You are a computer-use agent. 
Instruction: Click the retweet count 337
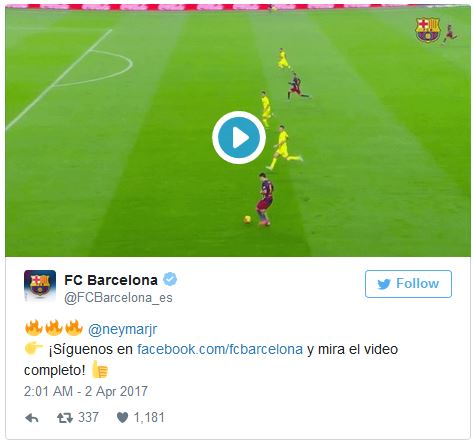coord(88,417)
